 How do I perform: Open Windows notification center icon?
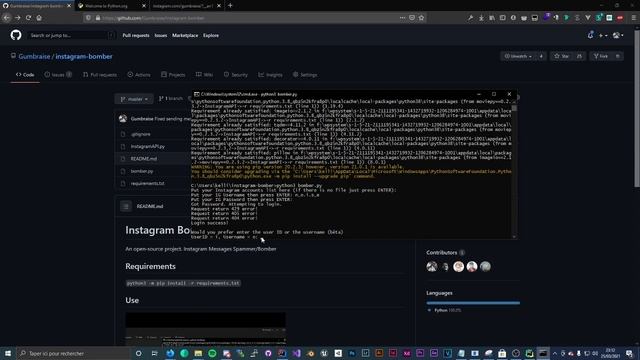coord(629,353)
